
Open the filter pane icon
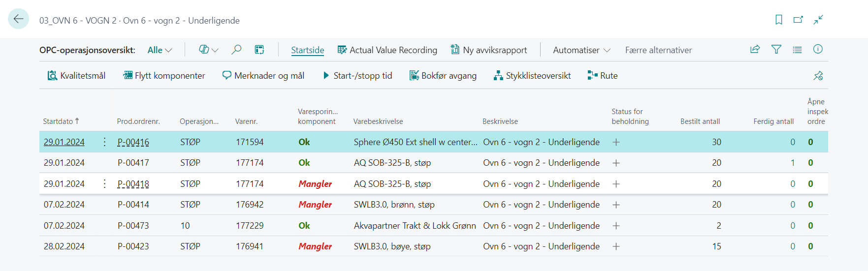(x=776, y=50)
